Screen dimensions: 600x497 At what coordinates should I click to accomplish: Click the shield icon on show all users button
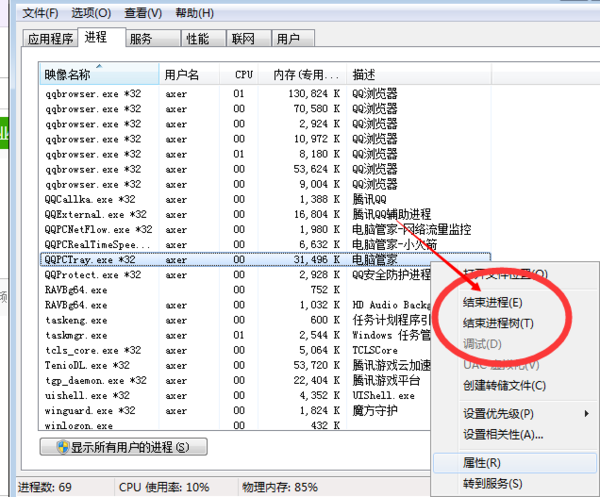click(x=62, y=447)
